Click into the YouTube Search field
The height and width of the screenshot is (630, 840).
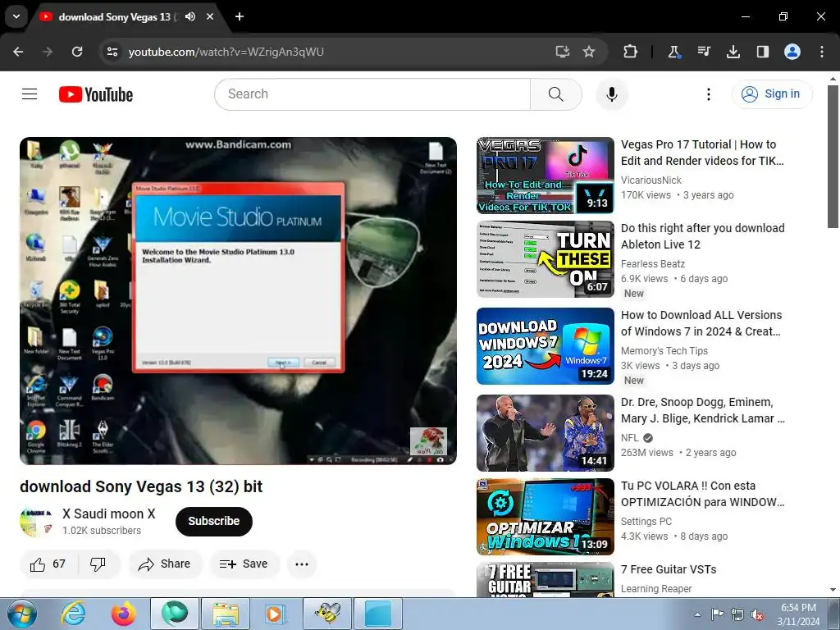tap(372, 94)
